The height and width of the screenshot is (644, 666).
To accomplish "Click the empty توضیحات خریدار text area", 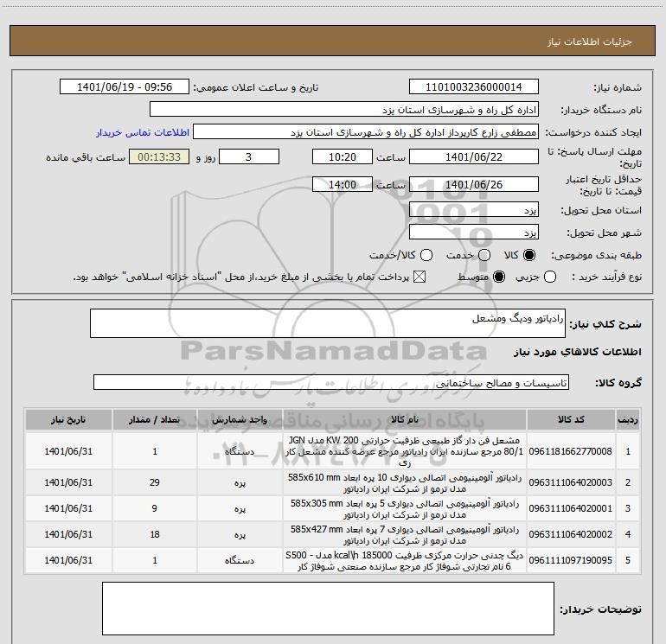I will (x=328, y=609).
